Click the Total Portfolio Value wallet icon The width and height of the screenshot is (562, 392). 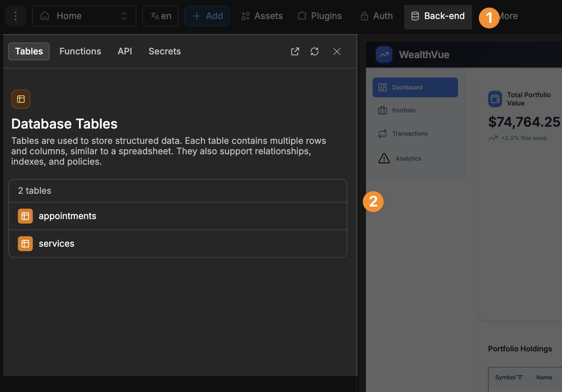coord(495,99)
